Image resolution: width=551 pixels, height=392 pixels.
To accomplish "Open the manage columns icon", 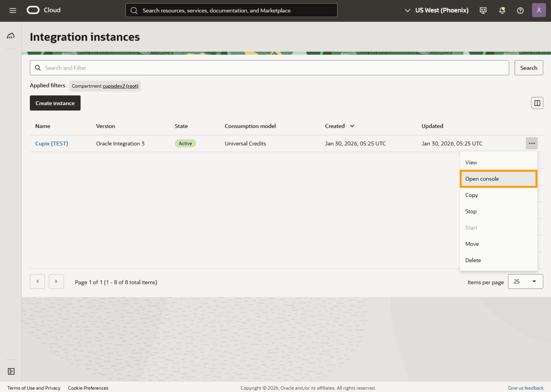I will tap(537, 103).
